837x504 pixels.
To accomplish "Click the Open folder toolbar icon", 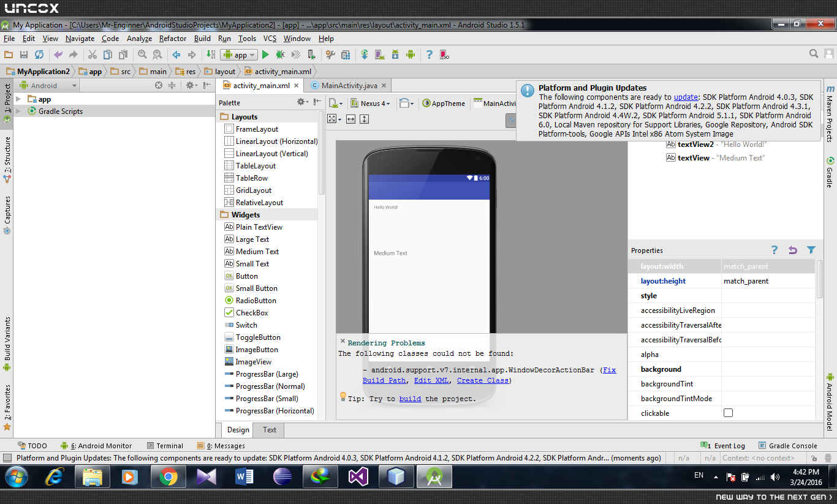I will tap(9, 55).
